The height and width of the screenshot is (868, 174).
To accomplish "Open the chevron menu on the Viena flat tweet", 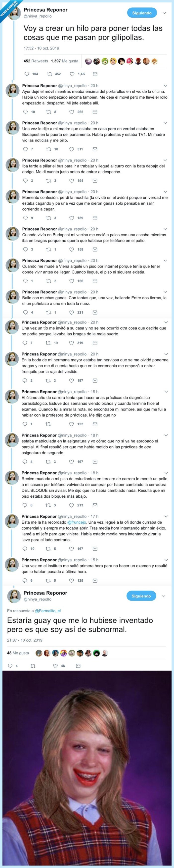I will pos(165,260).
